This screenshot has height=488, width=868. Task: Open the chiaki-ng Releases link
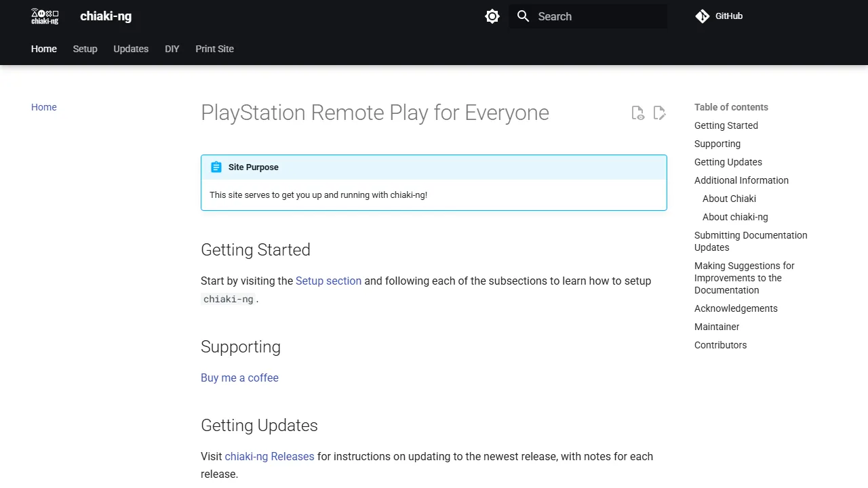click(269, 456)
